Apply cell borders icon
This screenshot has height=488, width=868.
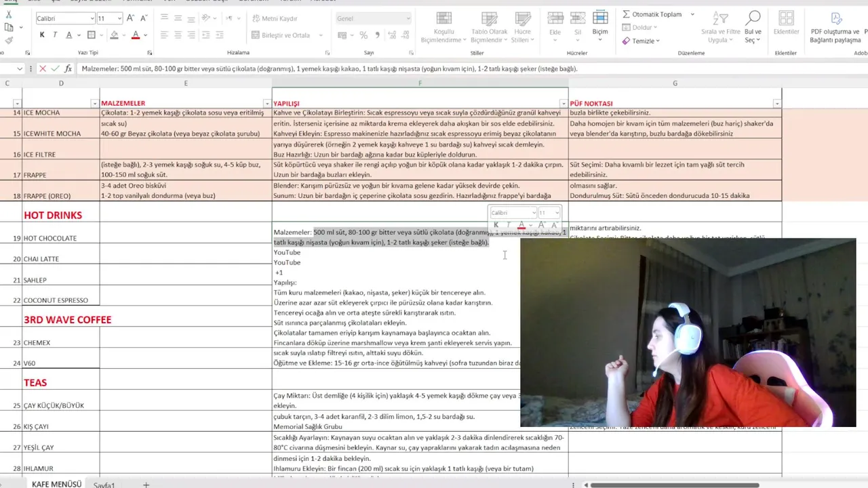coord(91,35)
